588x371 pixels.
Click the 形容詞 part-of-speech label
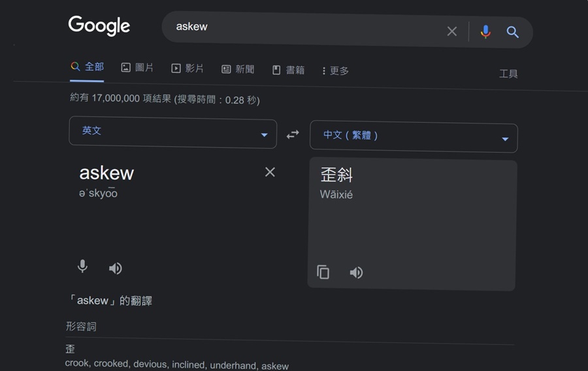[x=81, y=327]
